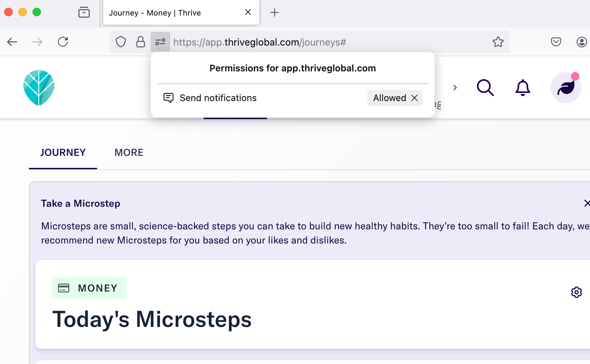
Task: Go back to the previous page
Action: point(12,42)
